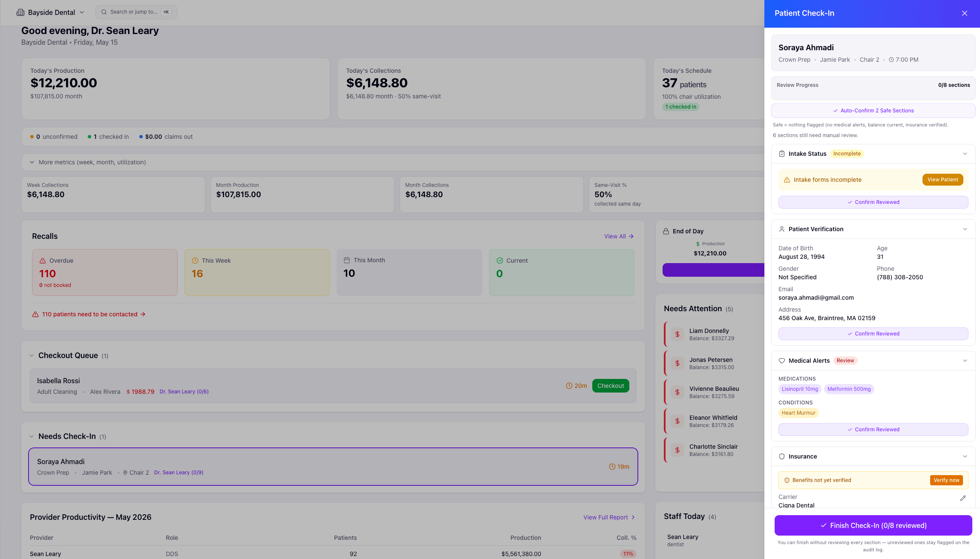Collapse the Needs Check-In section
The height and width of the screenshot is (559, 980).
click(x=32, y=436)
